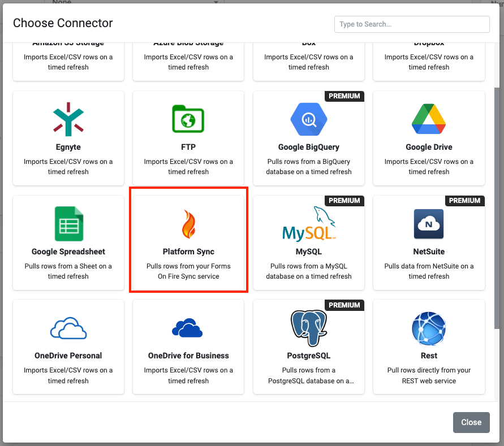Select the partially visible Azure Blob Storage card
Image resolution: width=504 pixels, height=446 pixels.
click(188, 62)
